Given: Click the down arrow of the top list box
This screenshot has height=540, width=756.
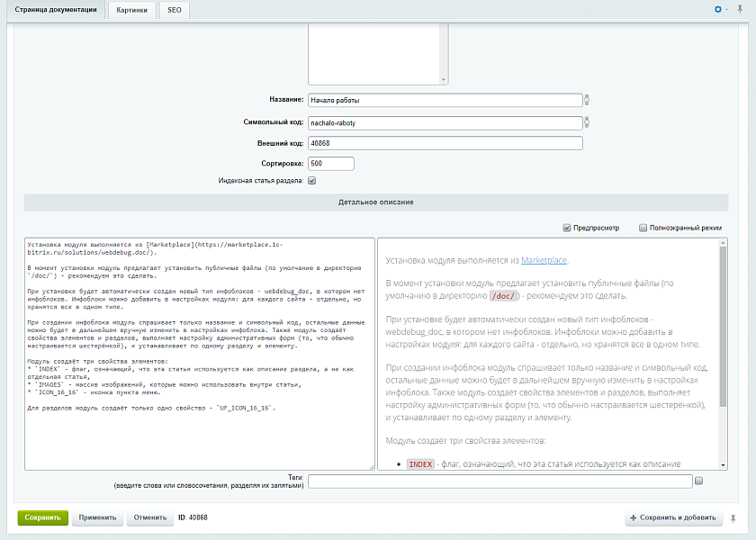Looking at the screenshot, I should (x=444, y=79).
